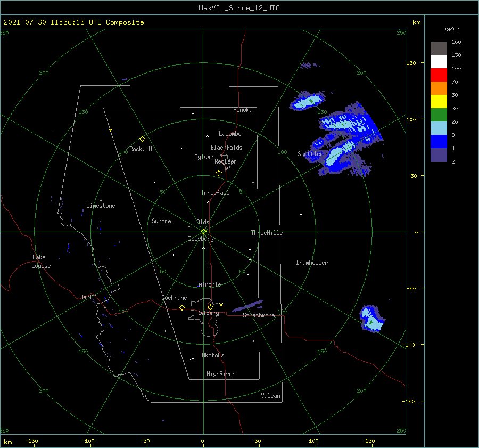The width and height of the screenshot is (479, 448).
Task: Click the Blackfalds town label
Action: (x=226, y=148)
